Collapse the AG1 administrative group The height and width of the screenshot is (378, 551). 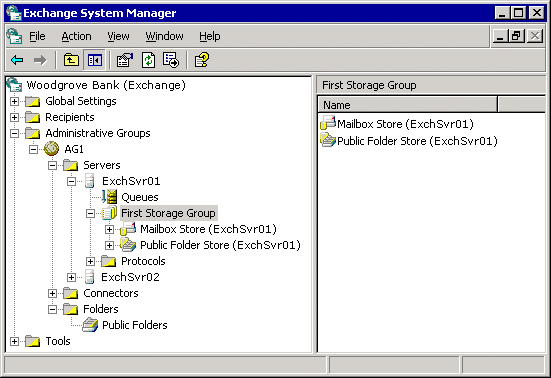[33, 150]
